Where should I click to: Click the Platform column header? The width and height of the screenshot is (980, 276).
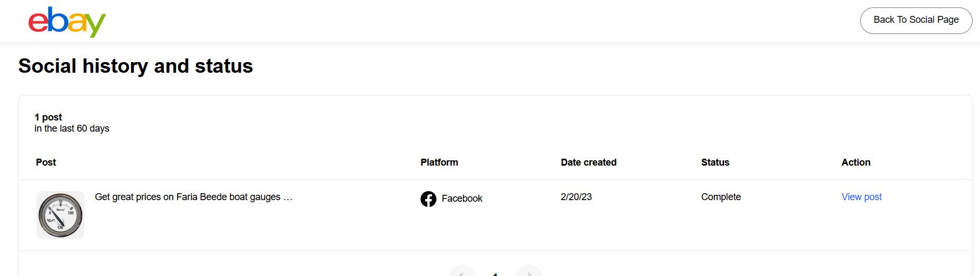(439, 162)
